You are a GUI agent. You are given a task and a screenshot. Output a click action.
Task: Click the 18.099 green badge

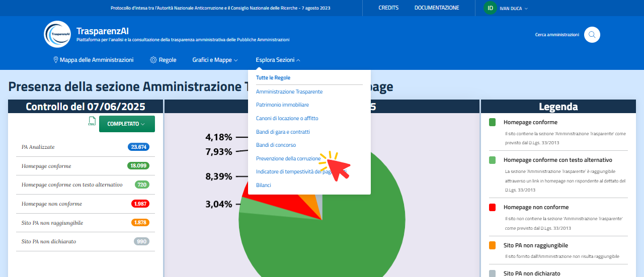click(138, 166)
